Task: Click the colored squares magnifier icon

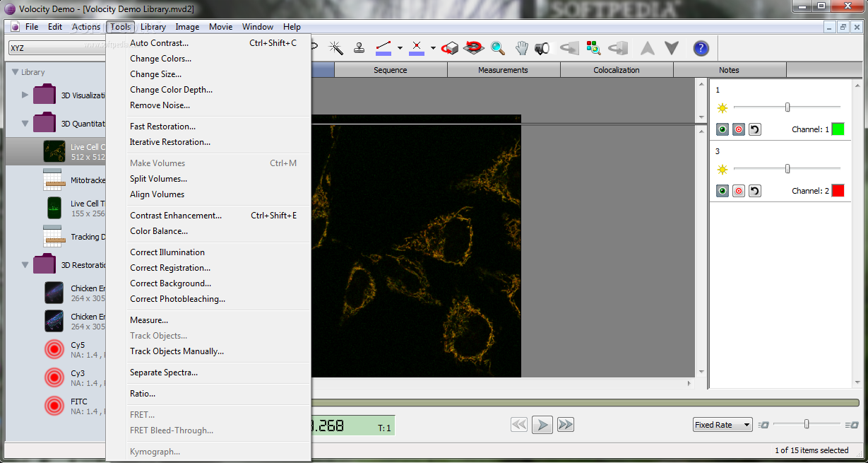Action: pyautogui.click(x=594, y=48)
